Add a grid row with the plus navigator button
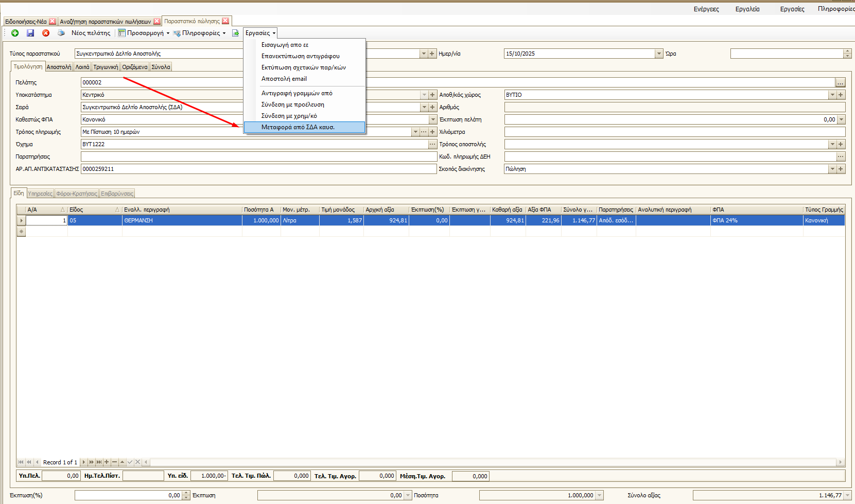 point(107,462)
